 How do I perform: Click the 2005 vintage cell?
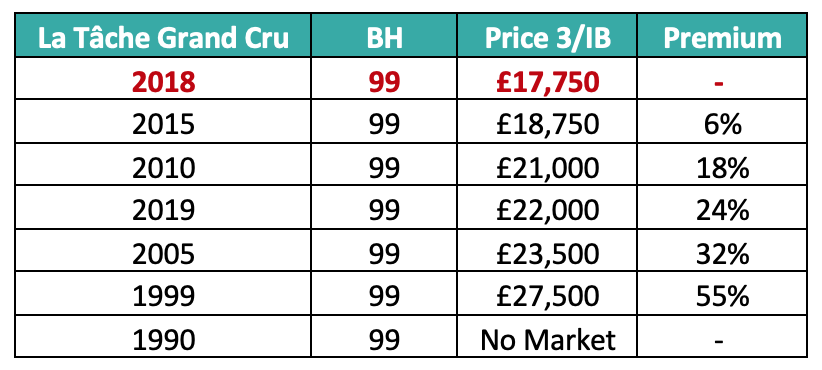(163, 250)
